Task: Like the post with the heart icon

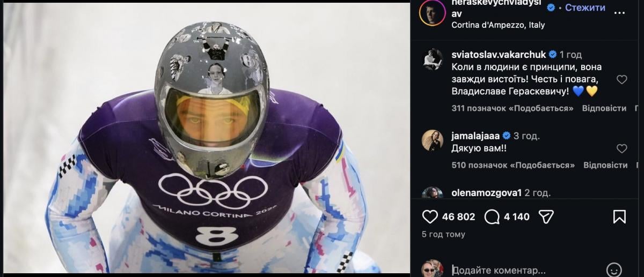Action: pos(430,216)
